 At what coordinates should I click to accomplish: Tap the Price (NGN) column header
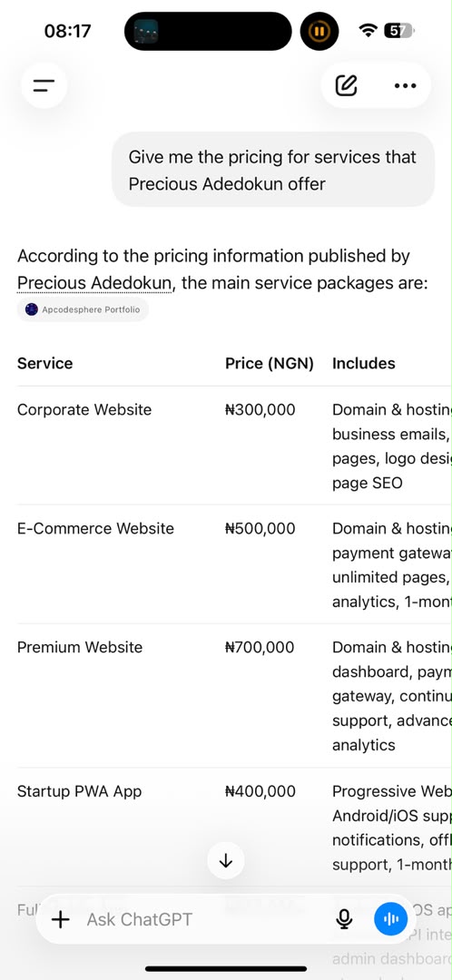point(270,363)
